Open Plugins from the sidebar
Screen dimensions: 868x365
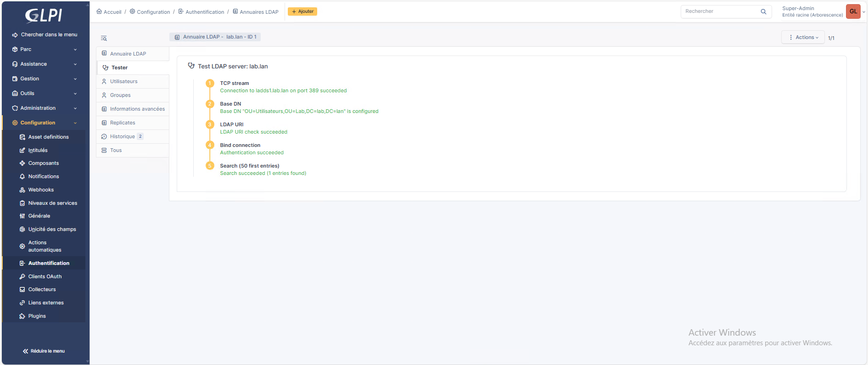pyautogui.click(x=37, y=316)
